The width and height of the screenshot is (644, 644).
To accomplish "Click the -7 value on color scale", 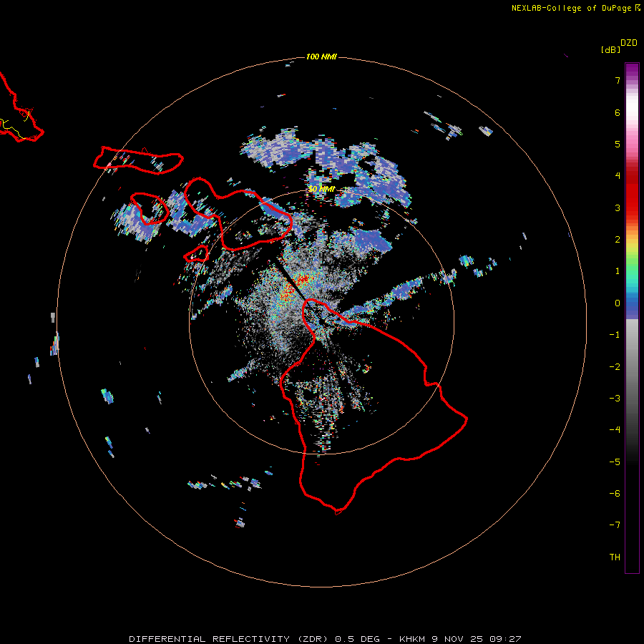I will click(615, 525).
